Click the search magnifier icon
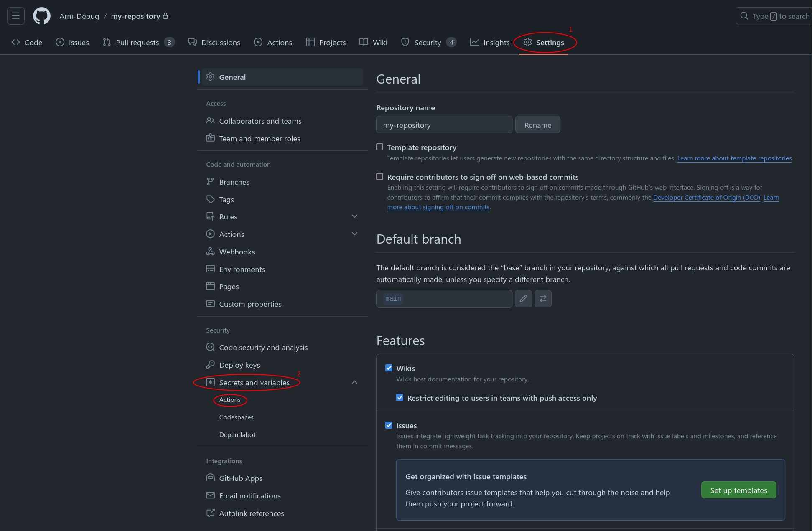The height and width of the screenshot is (531, 812). tap(744, 16)
